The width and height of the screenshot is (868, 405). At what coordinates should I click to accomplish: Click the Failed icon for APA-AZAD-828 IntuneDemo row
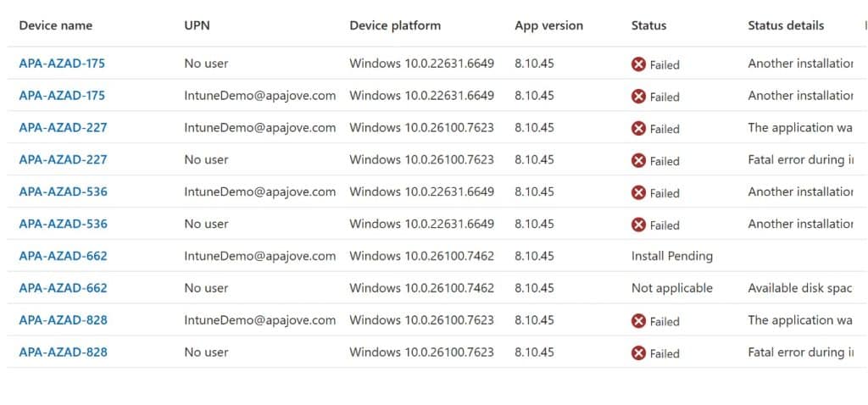point(638,321)
